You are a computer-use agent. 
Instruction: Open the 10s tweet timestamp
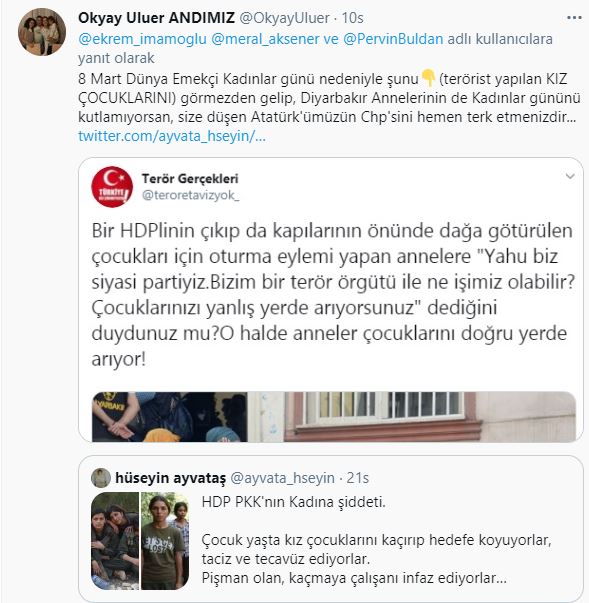pos(353,18)
